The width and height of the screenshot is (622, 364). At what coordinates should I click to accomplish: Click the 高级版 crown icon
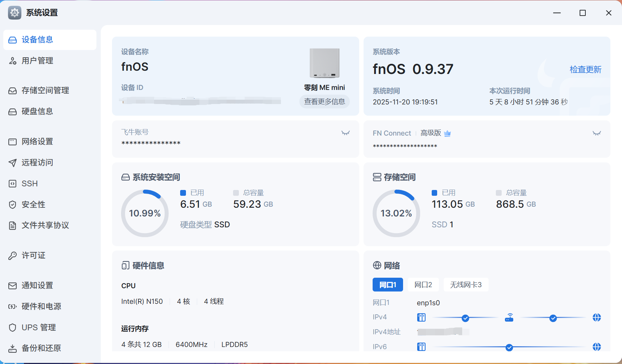[x=447, y=133]
